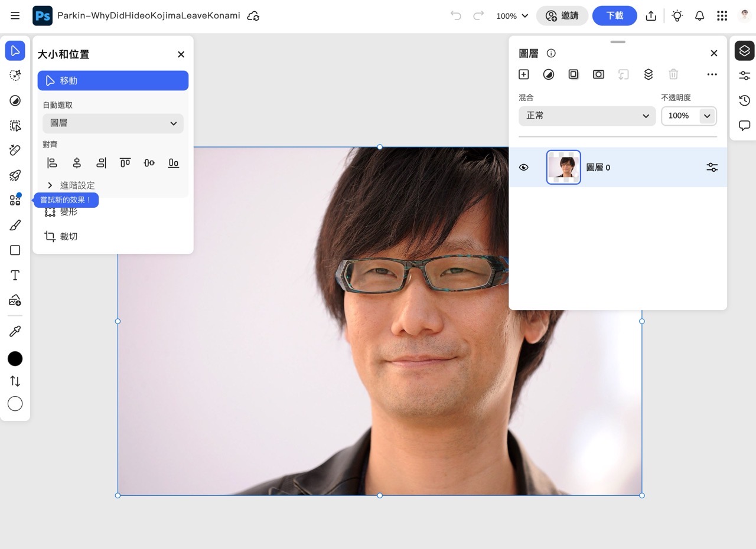Add a new layer in the Layers panel
This screenshot has width=756, height=549.
point(523,74)
